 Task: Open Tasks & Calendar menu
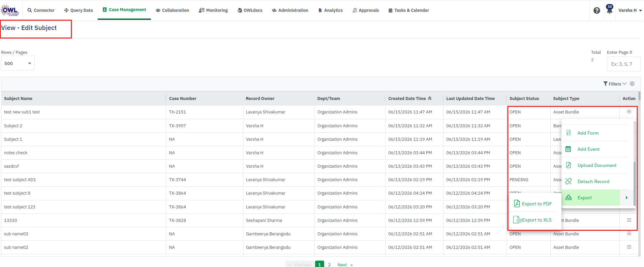pos(408,10)
